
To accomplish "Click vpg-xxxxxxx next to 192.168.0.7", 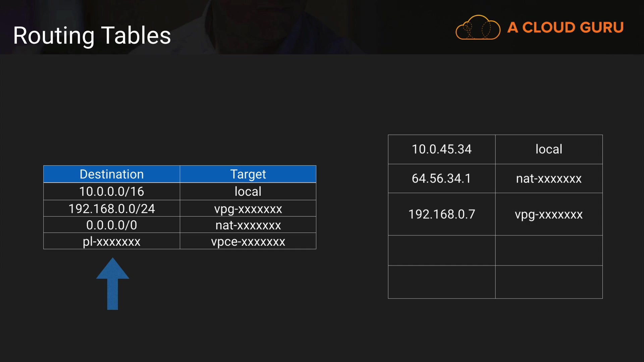I will pyautogui.click(x=549, y=214).
